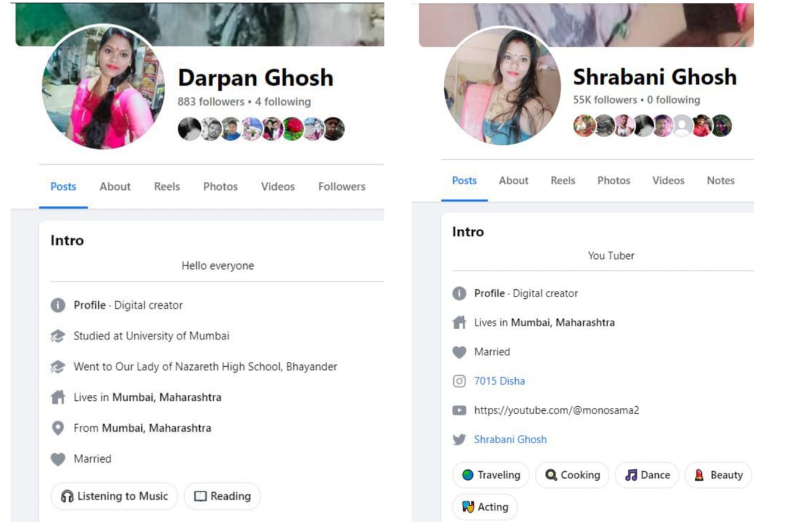Viewport: 790px width, 532px height.
Task: Click the Instagram icon beside 7015 Disha
Action: tap(459, 381)
